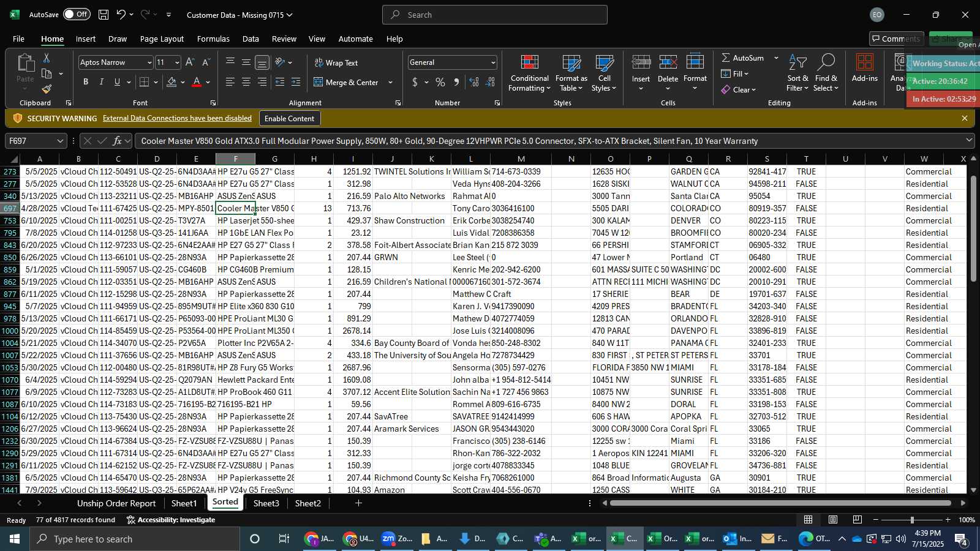Click the zoom slider handle
980x551 pixels.
912,520
